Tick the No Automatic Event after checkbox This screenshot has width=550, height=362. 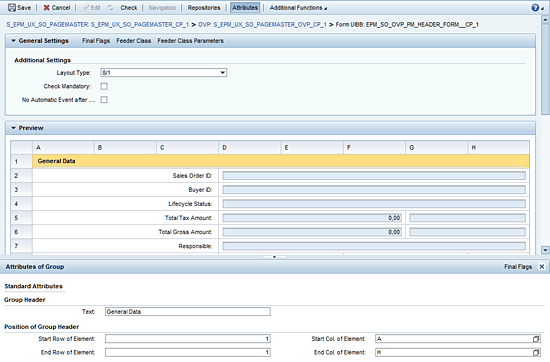pyautogui.click(x=104, y=100)
